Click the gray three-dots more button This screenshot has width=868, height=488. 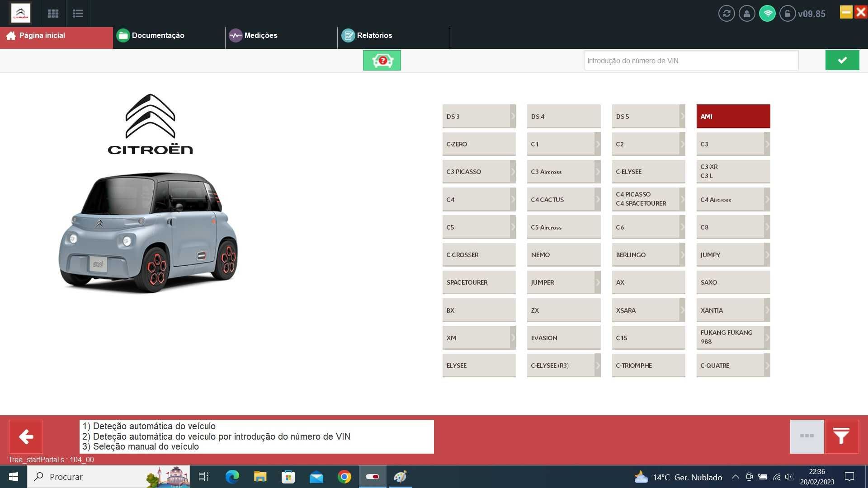click(x=807, y=436)
